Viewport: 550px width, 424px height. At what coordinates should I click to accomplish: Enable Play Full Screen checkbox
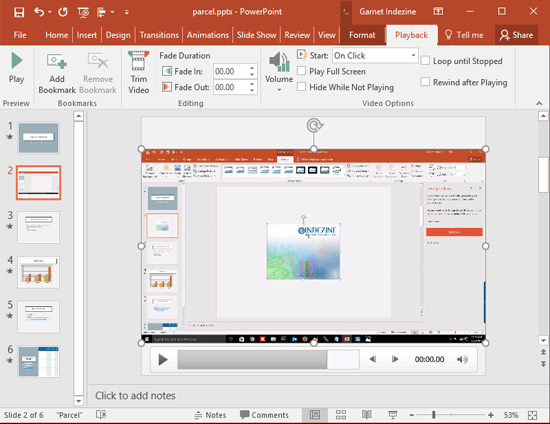pyautogui.click(x=301, y=71)
